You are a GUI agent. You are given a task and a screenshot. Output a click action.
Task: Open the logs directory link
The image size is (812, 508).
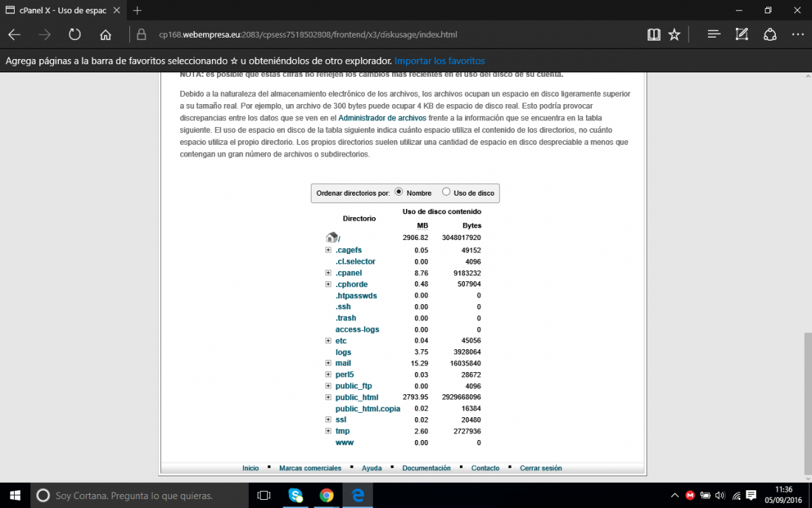point(343,352)
